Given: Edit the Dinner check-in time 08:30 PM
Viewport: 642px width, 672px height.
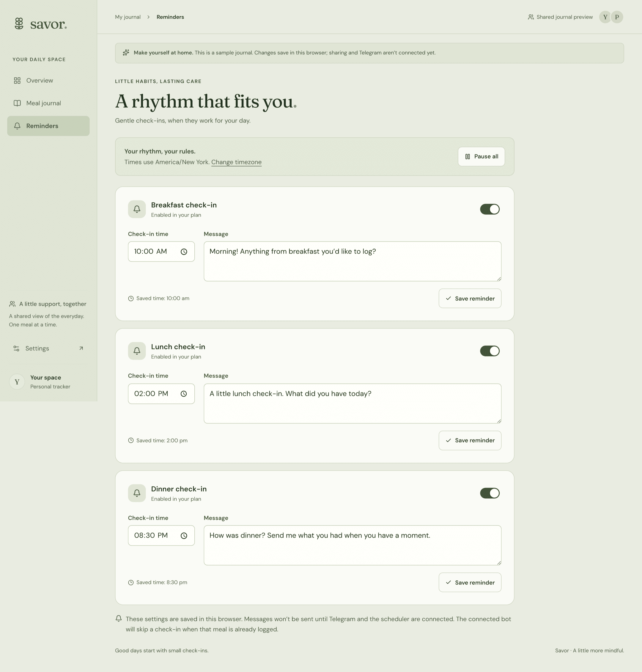Looking at the screenshot, I should pos(161,536).
